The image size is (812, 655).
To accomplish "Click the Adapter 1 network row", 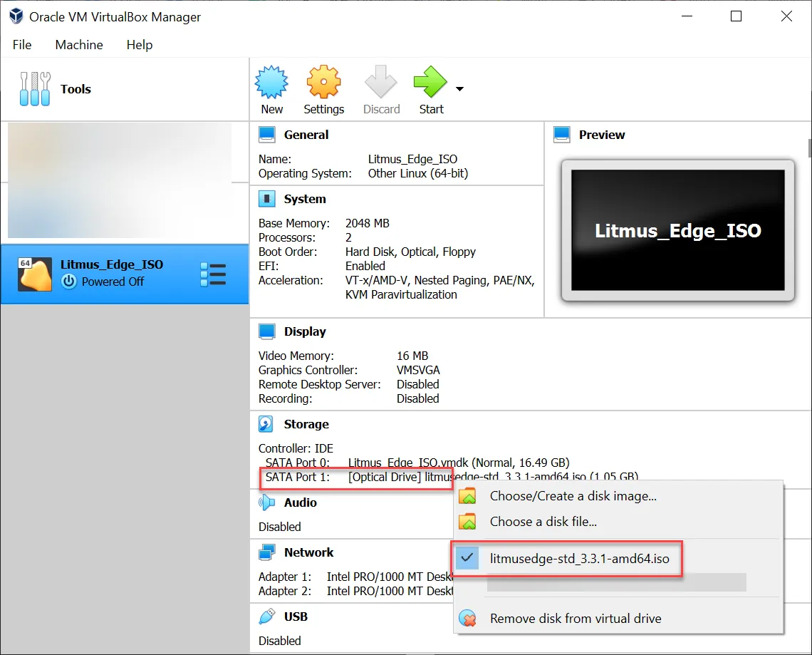I will click(x=355, y=577).
